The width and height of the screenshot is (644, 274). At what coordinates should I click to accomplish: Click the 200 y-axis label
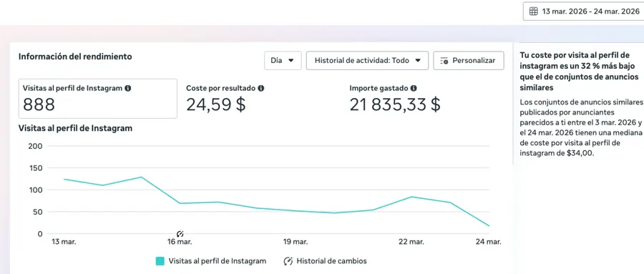point(35,146)
